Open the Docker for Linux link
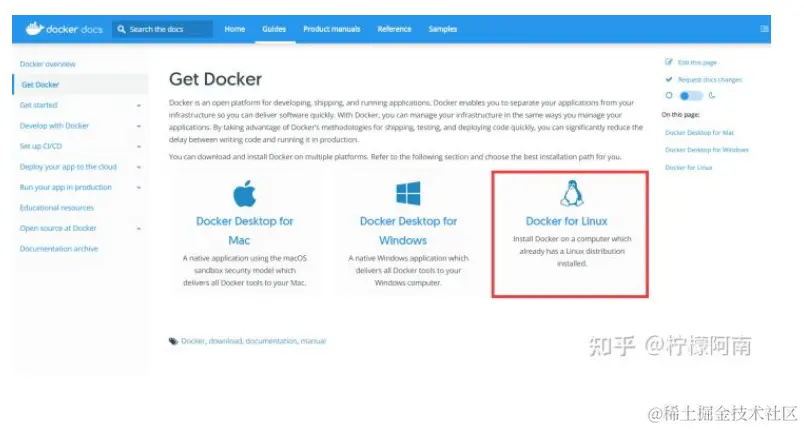804x429 pixels. click(x=567, y=221)
